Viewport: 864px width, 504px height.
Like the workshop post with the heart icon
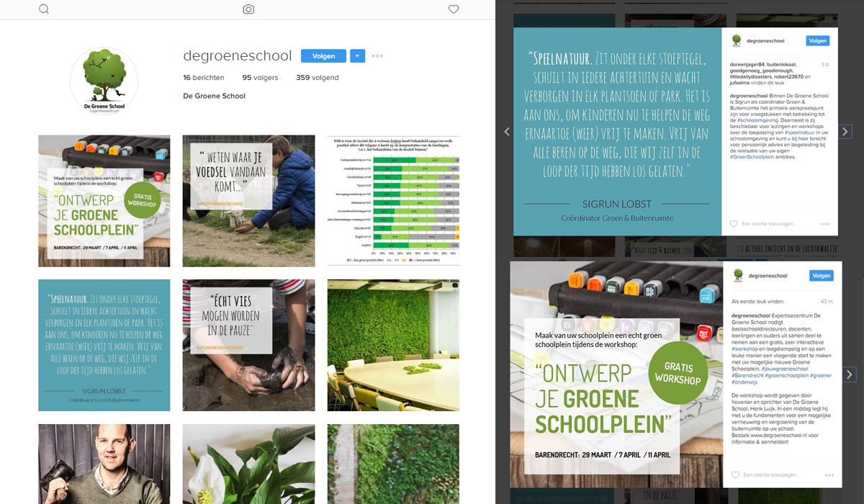click(735, 475)
